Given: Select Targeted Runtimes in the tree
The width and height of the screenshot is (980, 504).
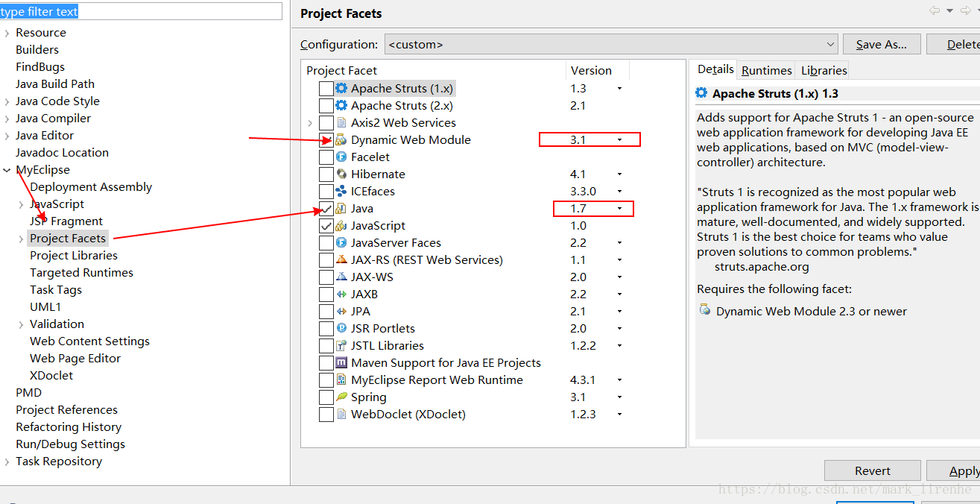Looking at the screenshot, I should (x=81, y=272).
